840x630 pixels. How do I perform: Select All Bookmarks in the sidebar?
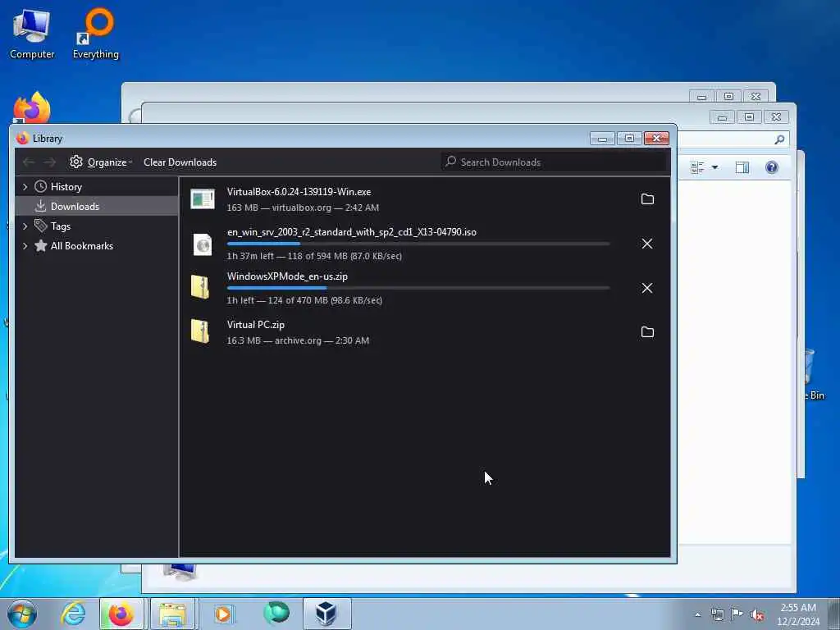pyautogui.click(x=81, y=246)
